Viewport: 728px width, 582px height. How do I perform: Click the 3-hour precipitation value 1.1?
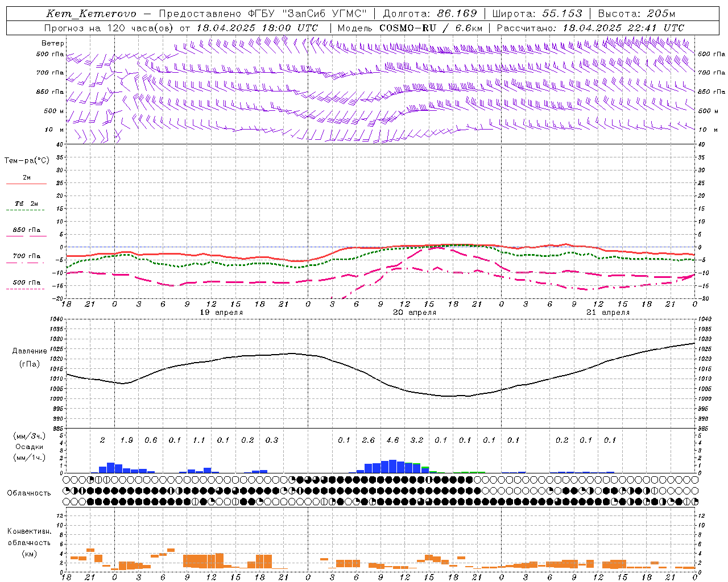tap(199, 440)
